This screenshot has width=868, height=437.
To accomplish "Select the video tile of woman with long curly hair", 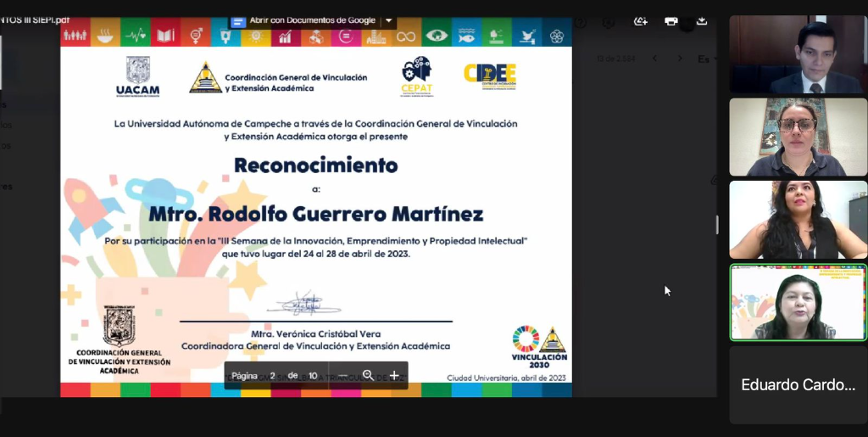I will click(798, 220).
